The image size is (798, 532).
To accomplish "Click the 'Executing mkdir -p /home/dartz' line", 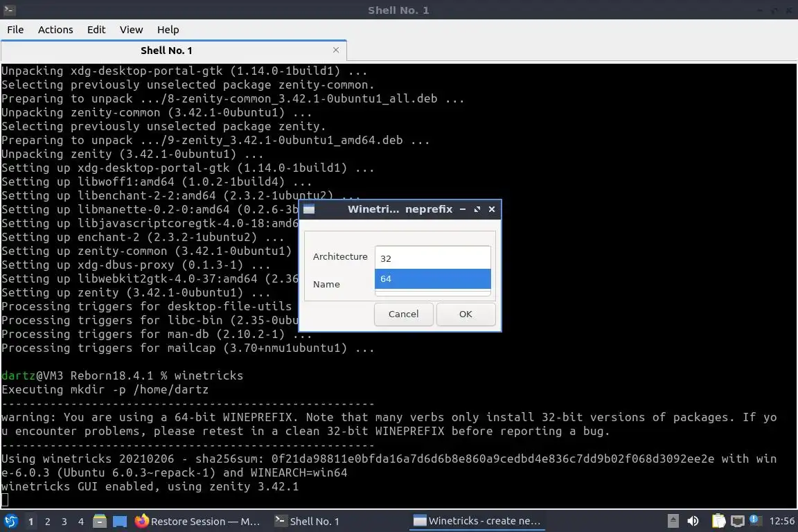I will click(105, 389).
